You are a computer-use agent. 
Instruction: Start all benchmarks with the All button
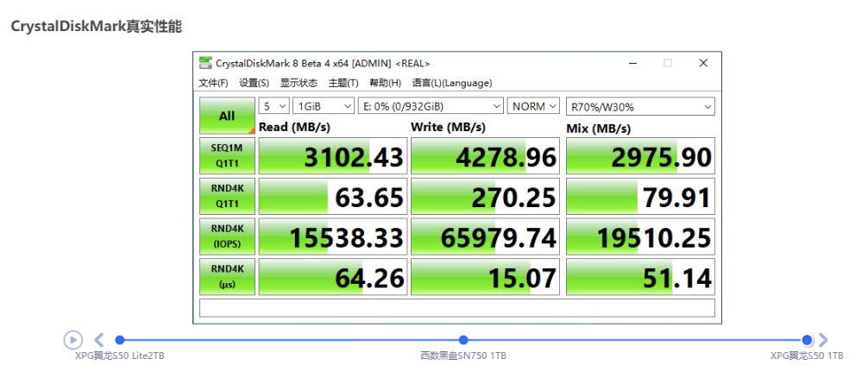(227, 116)
